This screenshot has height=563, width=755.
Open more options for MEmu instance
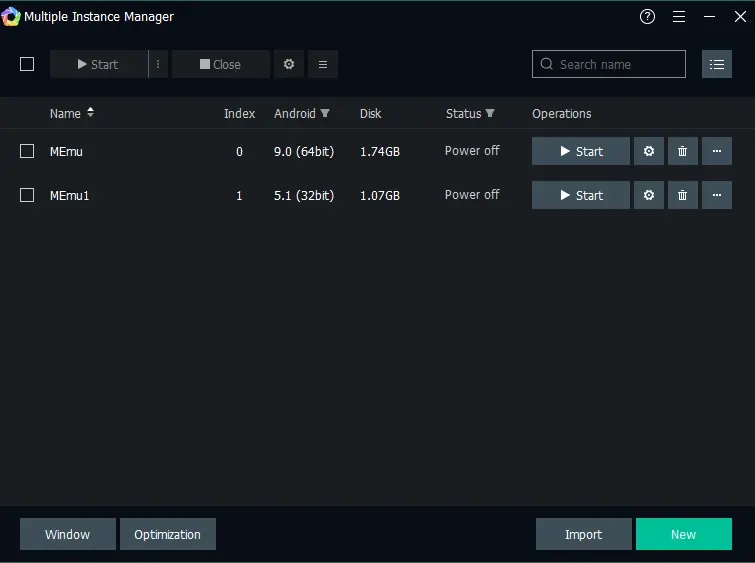pyautogui.click(x=717, y=151)
